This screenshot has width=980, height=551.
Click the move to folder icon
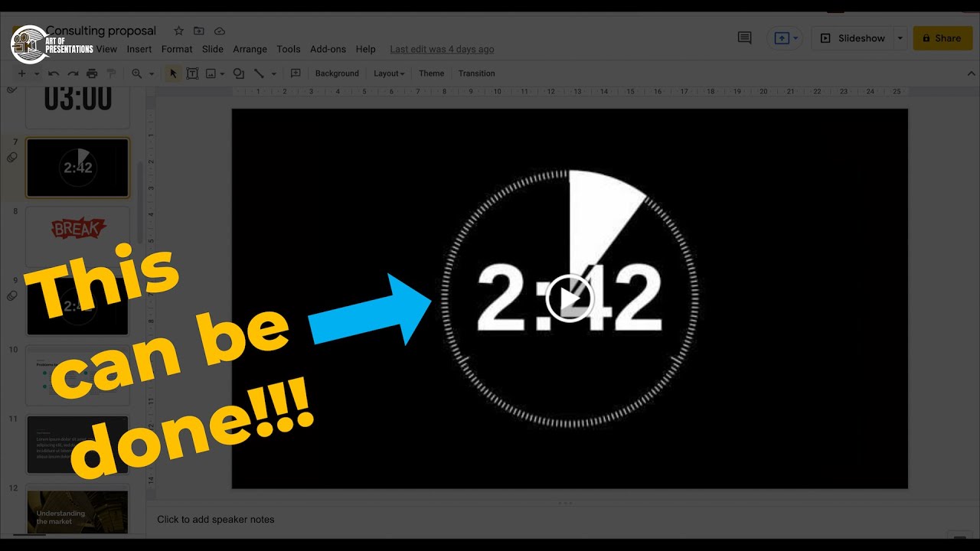pyautogui.click(x=199, y=31)
